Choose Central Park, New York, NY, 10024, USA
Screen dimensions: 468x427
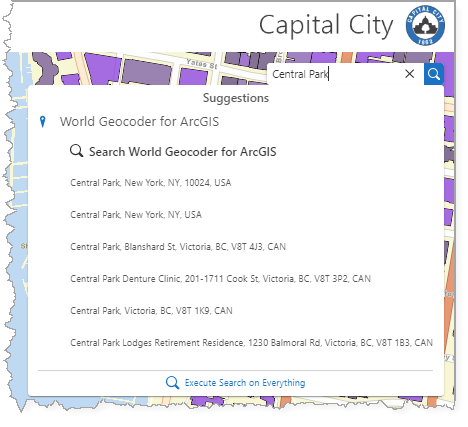point(151,183)
